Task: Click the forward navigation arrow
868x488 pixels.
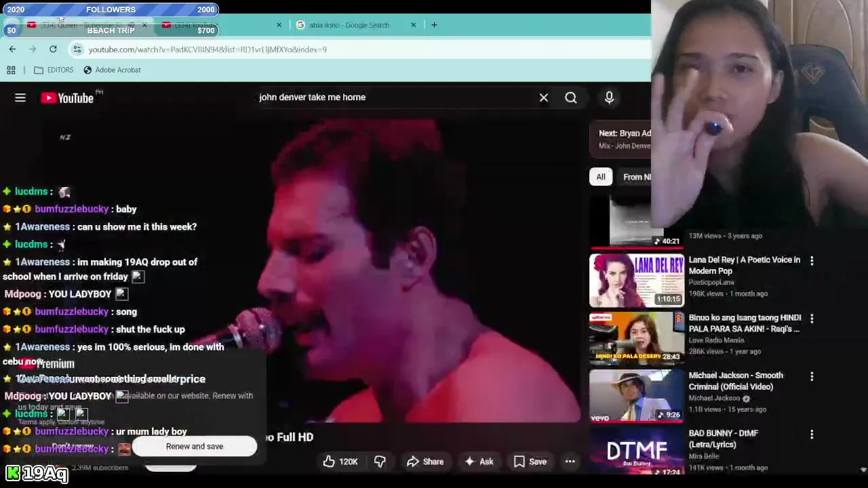Action: 33,49
